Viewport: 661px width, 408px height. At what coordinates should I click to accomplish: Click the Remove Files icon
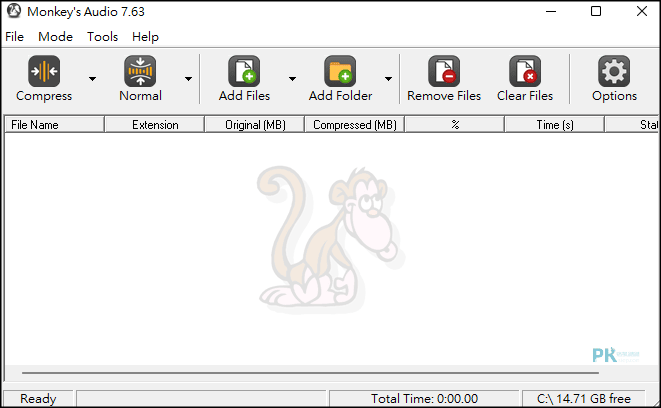(444, 71)
